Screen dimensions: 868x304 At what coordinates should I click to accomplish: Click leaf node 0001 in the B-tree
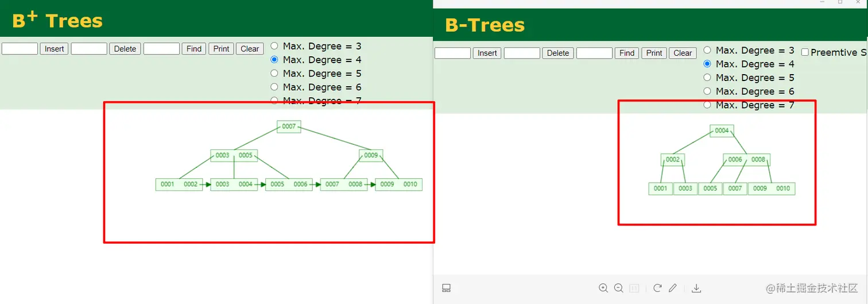(661, 188)
